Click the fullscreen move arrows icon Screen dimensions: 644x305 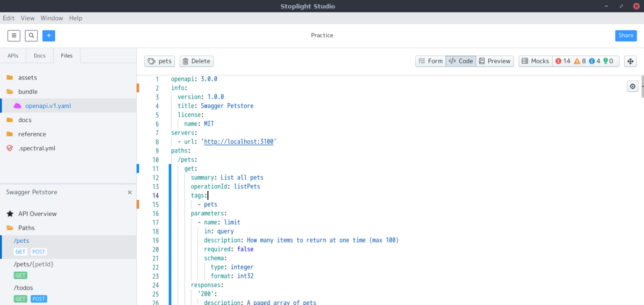pyautogui.click(x=630, y=61)
